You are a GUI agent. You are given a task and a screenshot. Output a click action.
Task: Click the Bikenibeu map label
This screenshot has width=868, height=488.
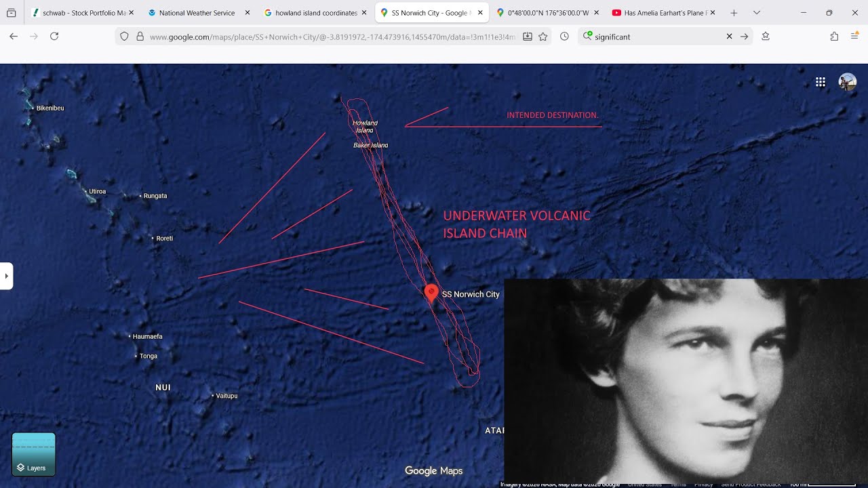click(x=50, y=108)
